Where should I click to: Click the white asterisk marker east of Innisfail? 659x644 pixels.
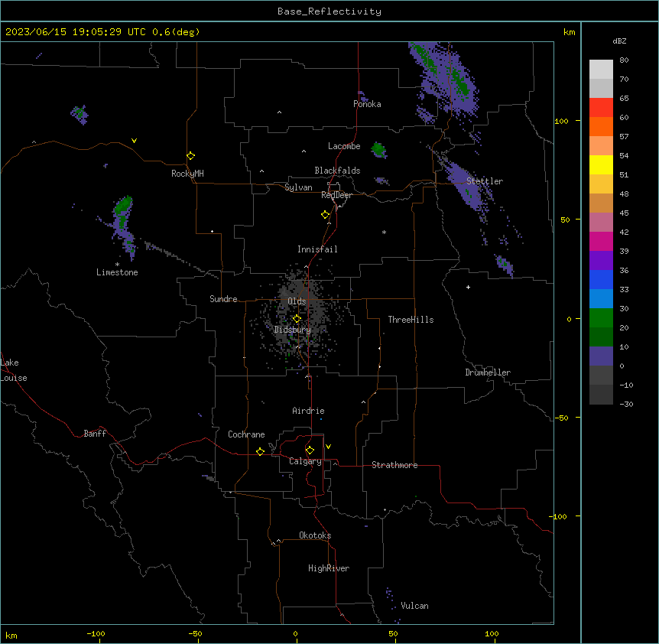click(x=384, y=232)
